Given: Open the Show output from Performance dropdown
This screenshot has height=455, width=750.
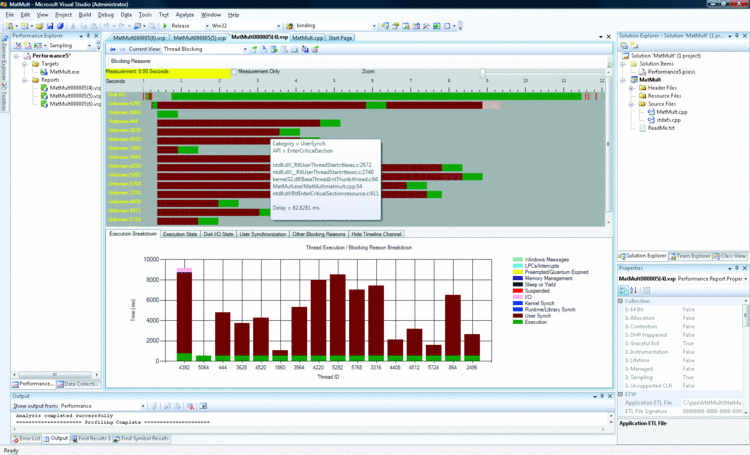Looking at the screenshot, I should click(143, 406).
